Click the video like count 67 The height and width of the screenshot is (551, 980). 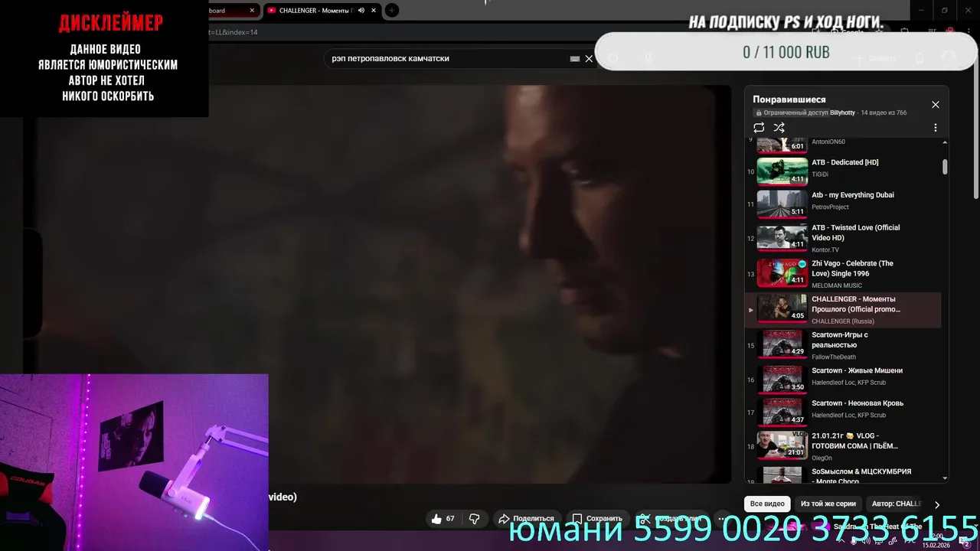point(450,519)
